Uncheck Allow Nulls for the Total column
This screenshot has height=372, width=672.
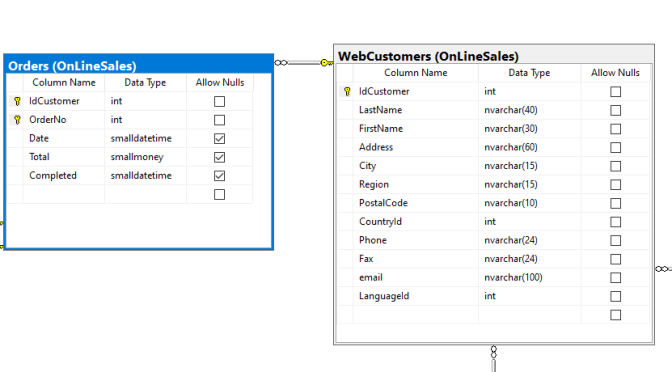point(219,157)
